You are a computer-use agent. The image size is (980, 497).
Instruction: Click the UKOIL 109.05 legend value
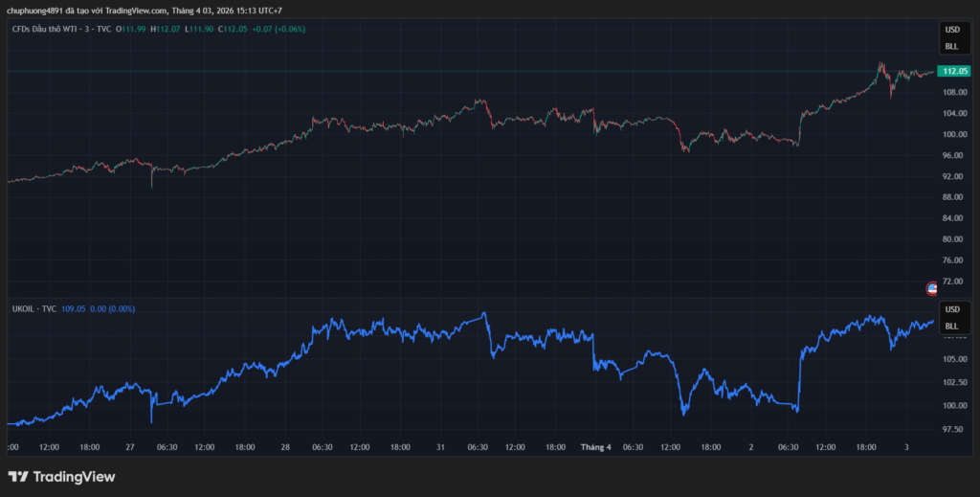coord(73,309)
